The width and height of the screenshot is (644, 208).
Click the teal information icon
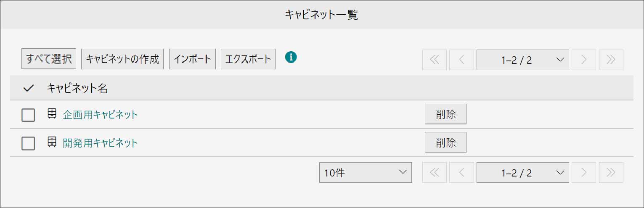(291, 57)
